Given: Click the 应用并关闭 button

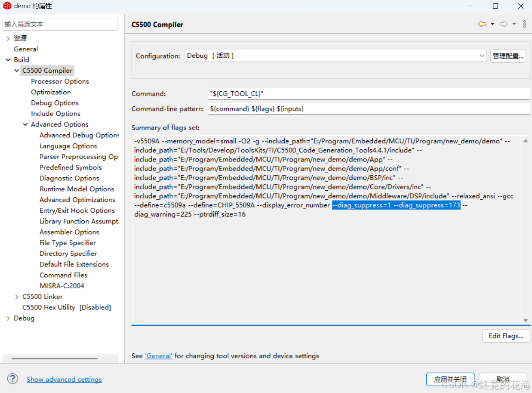Looking at the screenshot, I should [450, 379].
